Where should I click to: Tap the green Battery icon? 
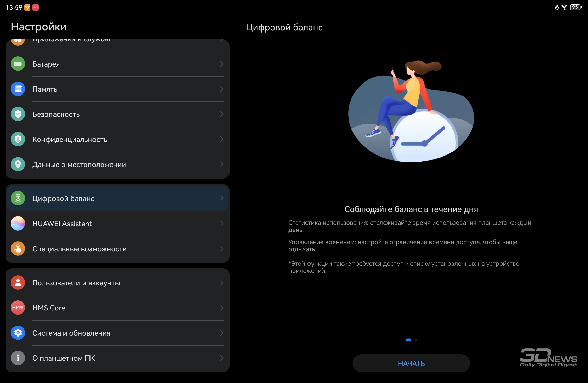pos(18,64)
